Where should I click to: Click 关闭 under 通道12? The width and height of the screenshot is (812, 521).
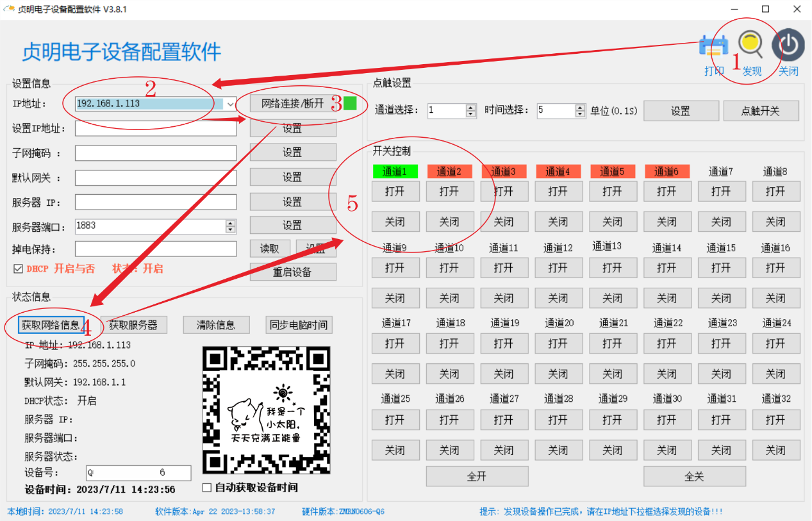click(x=558, y=298)
